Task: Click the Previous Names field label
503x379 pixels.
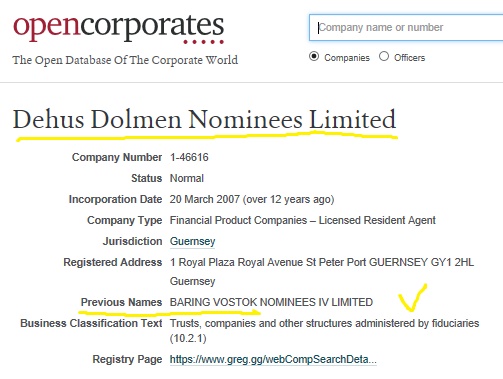Action: coord(121,302)
